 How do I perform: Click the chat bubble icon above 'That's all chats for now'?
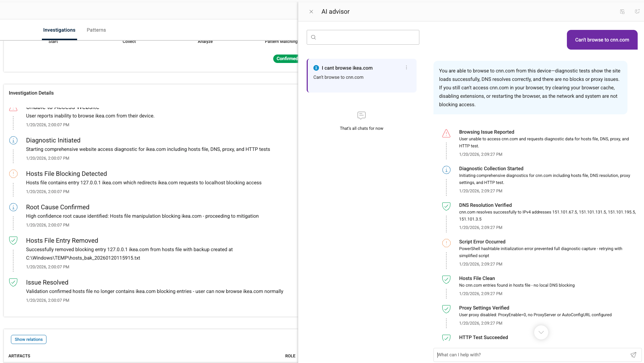361,115
